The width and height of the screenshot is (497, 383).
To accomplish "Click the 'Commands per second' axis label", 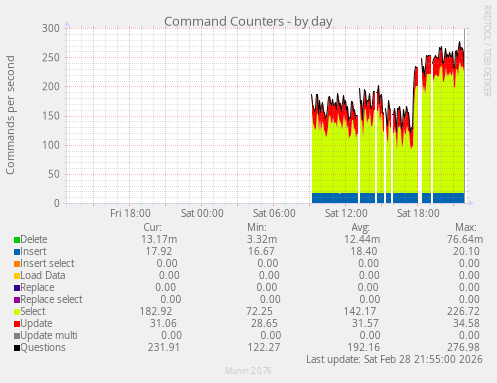I will click(x=10, y=115).
